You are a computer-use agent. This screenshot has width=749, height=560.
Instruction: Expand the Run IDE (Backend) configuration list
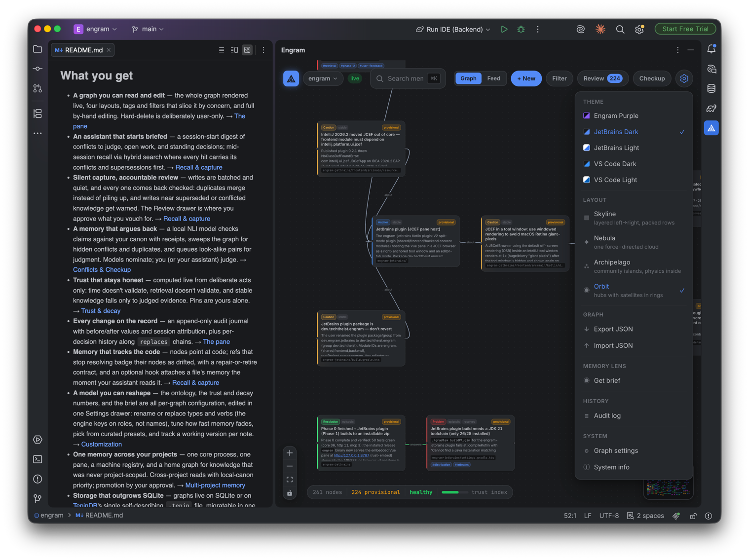pos(453,29)
